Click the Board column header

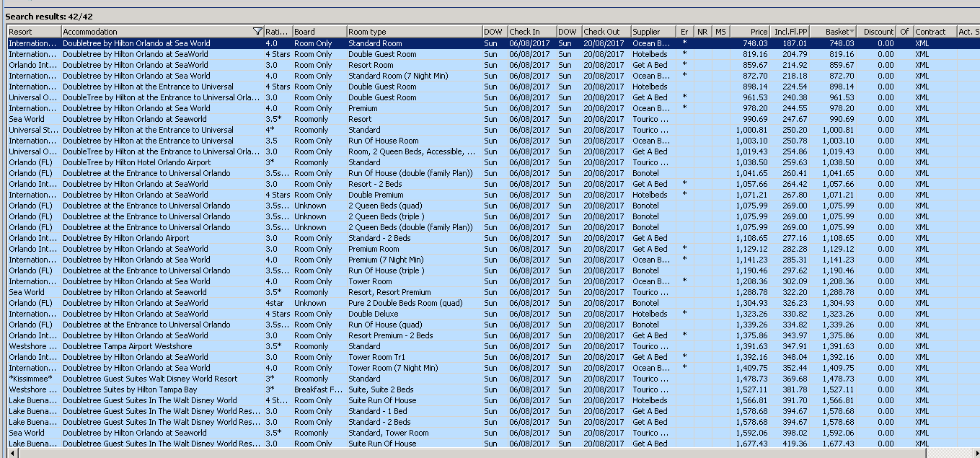pyautogui.click(x=319, y=32)
